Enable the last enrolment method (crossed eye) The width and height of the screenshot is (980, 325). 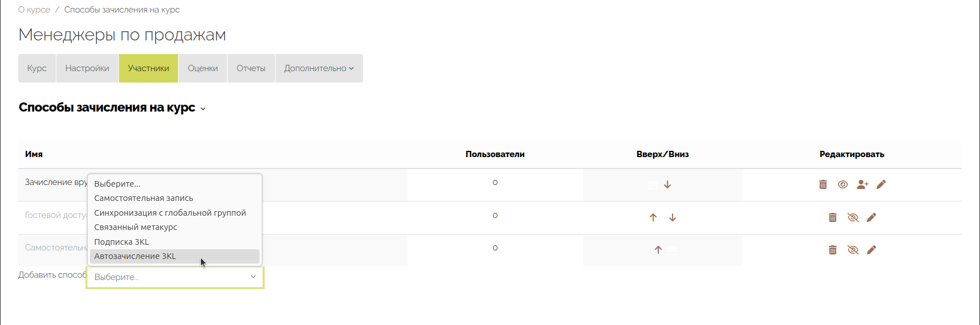(x=853, y=250)
